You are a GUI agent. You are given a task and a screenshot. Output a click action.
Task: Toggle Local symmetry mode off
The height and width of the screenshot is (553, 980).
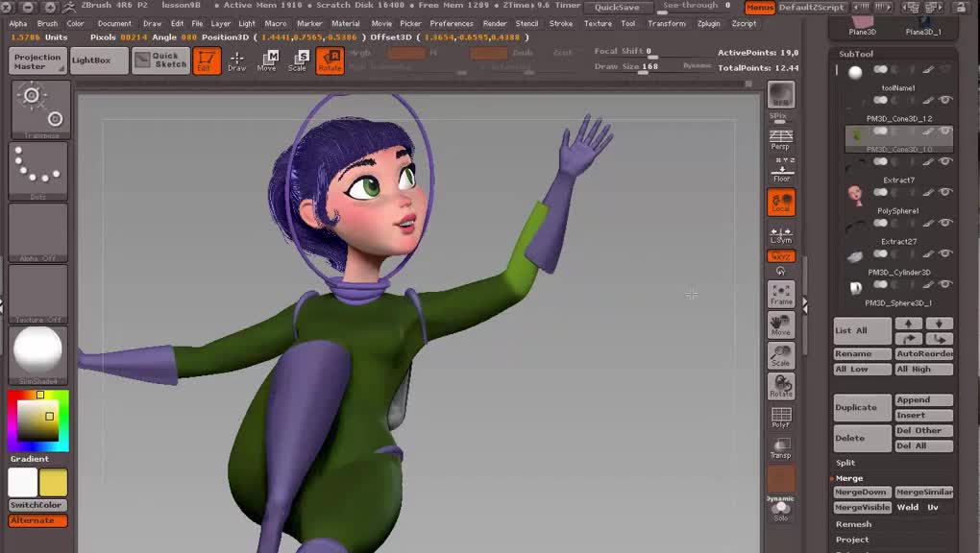coord(781,203)
